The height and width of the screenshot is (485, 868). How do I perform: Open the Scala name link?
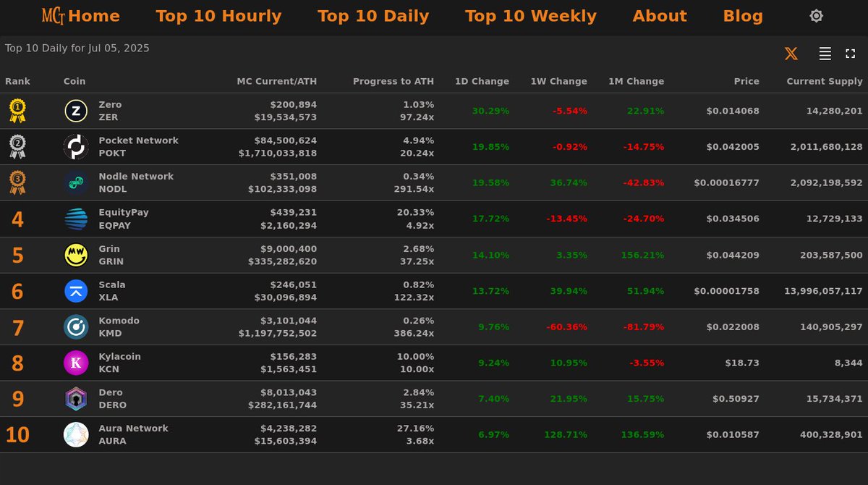112,284
